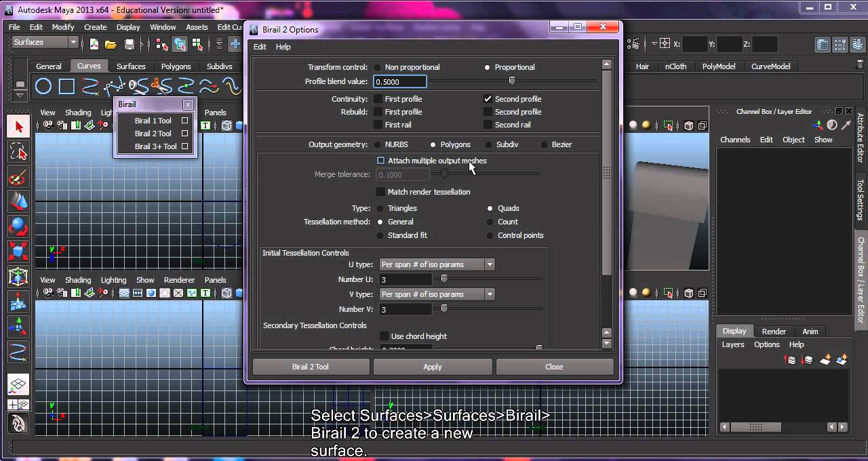Select the NURBS Circle shelf icon

pos(43,87)
